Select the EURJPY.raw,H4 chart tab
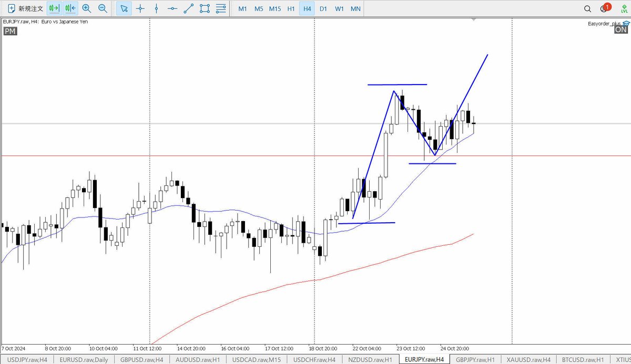The height and width of the screenshot is (364, 631). 424,360
